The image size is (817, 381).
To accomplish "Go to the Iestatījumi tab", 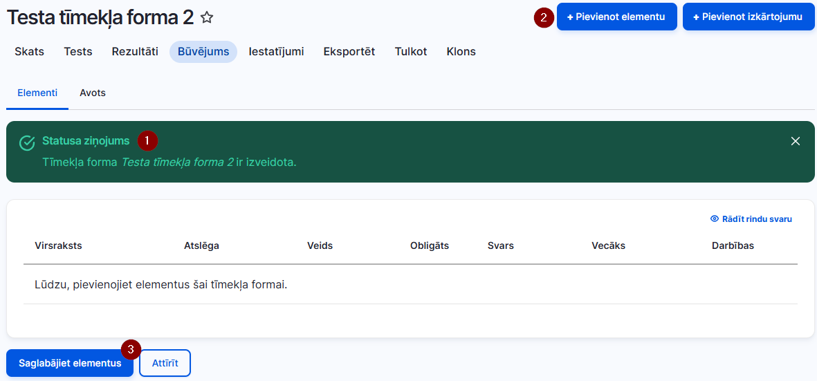I will point(276,52).
